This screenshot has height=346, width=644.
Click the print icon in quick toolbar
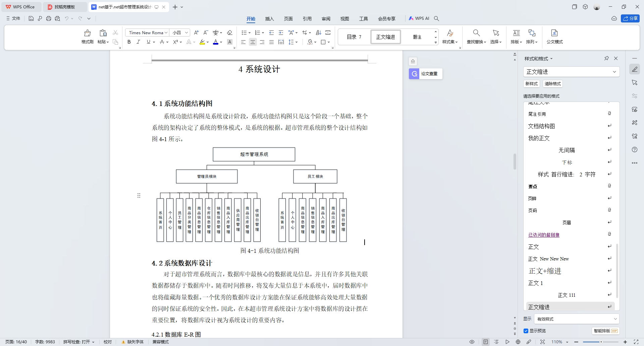pos(49,18)
